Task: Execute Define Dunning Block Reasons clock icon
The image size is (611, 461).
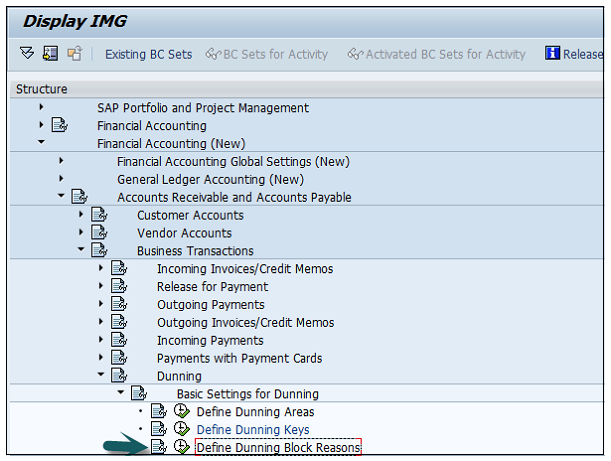Action: point(181,448)
